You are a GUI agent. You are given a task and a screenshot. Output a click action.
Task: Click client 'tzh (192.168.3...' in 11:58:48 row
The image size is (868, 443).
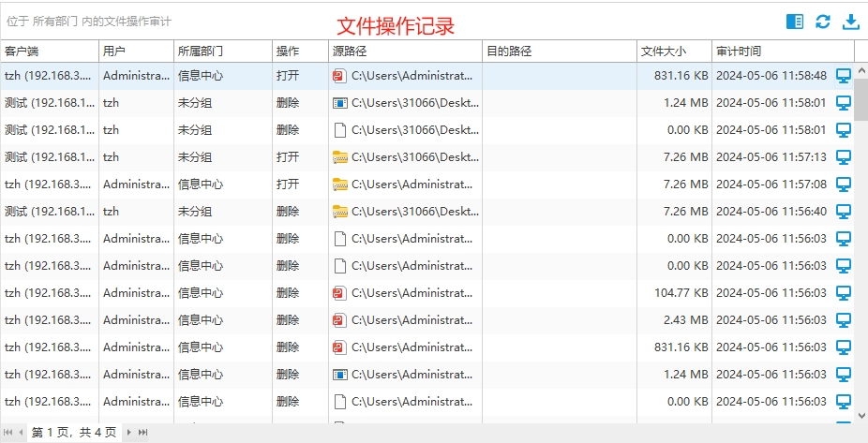coord(48,76)
